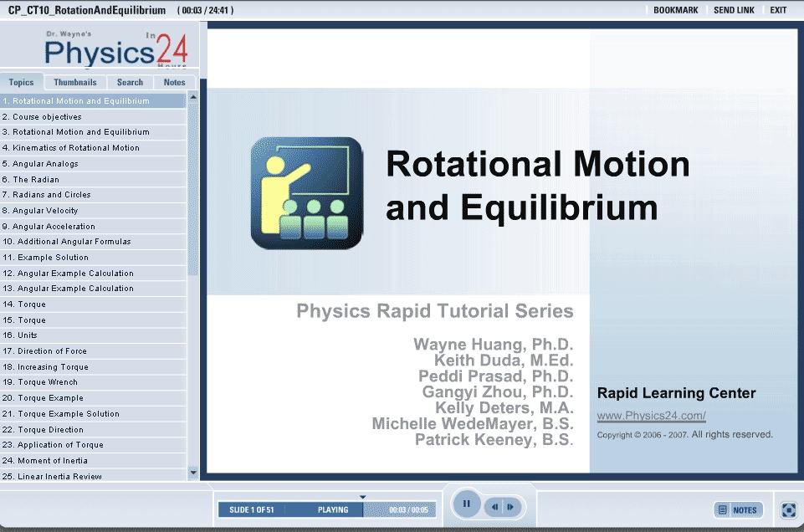804x532 pixels.
Task: Go to the previous slide
Action: click(495, 507)
